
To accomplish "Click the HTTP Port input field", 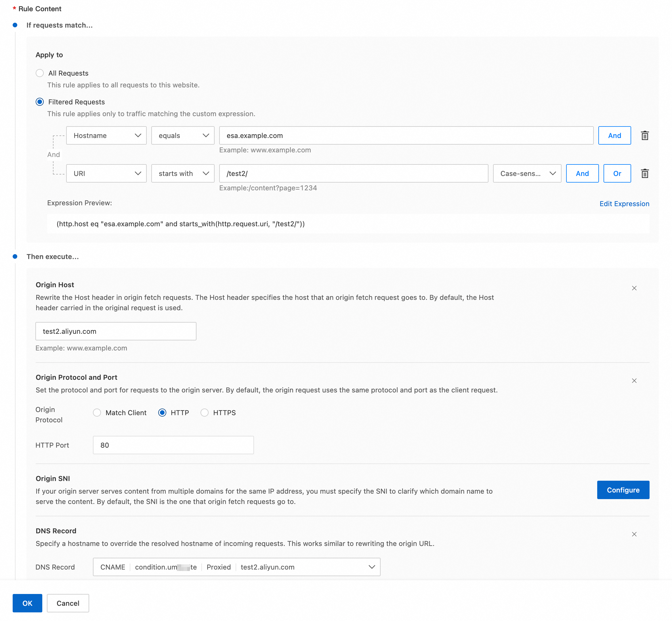I will pyautogui.click(x=173, y=445).
